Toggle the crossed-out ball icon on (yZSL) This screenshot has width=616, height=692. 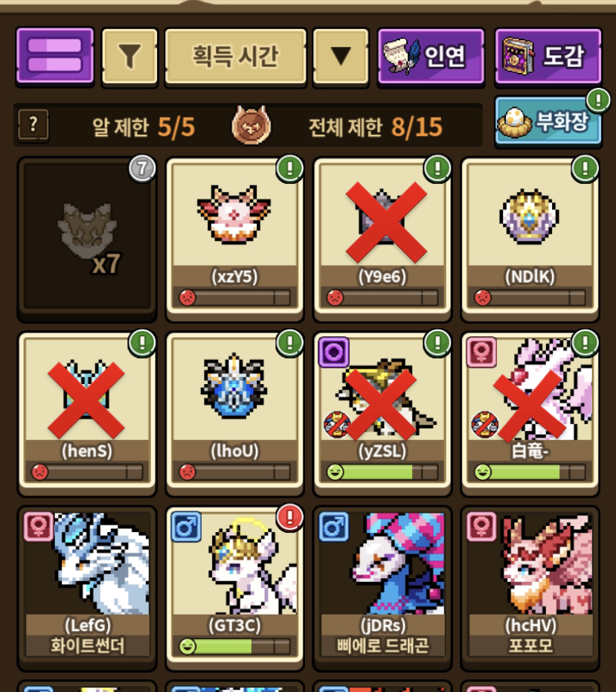tap(337, 425)
